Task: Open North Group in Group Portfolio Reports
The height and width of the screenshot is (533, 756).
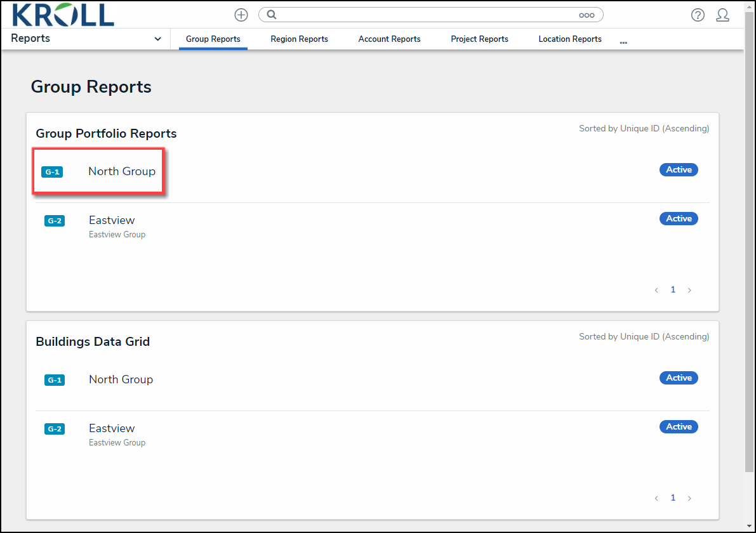Action: tap(122, 171)
